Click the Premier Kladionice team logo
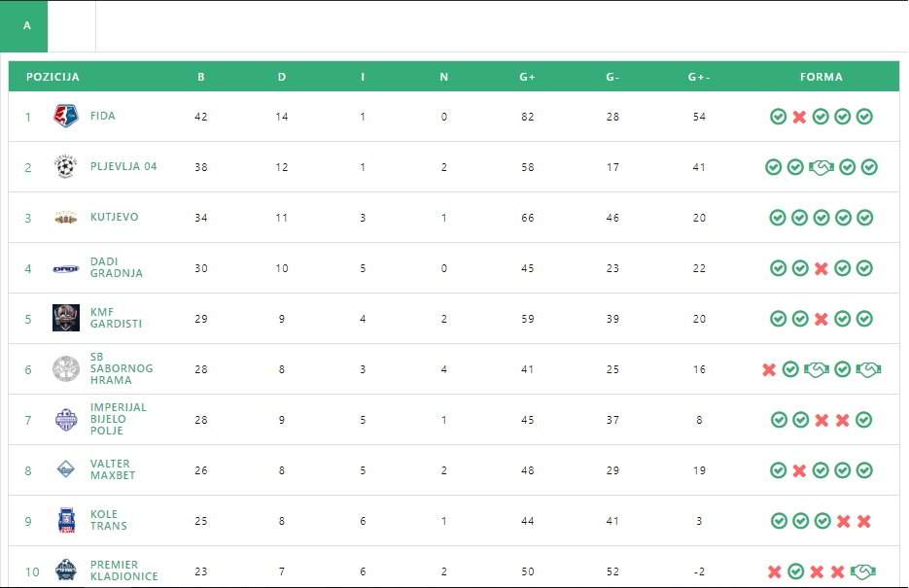This screenshot has width=909, height=588. 65,571
